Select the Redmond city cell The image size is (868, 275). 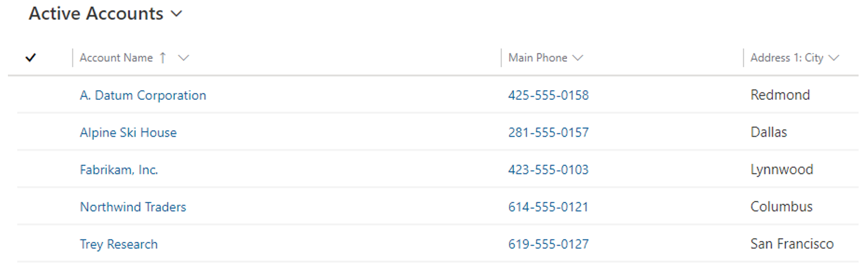[x=780, y=95]
